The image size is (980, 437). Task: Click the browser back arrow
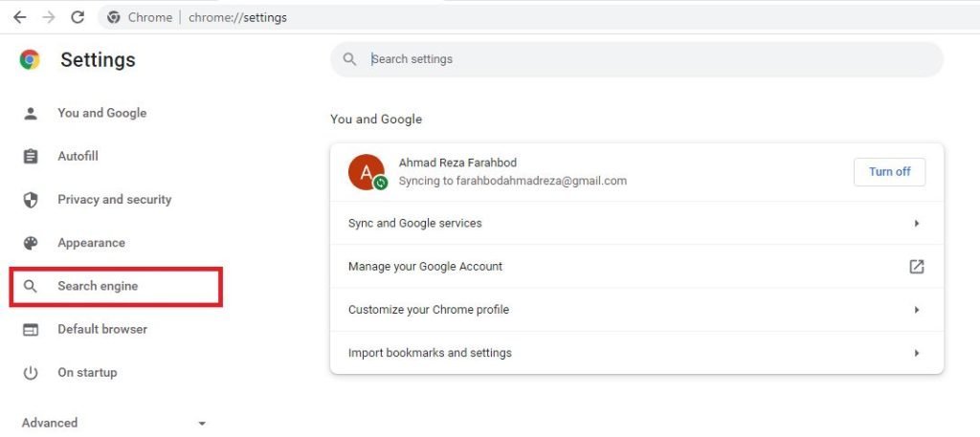(x=20, y=17)
